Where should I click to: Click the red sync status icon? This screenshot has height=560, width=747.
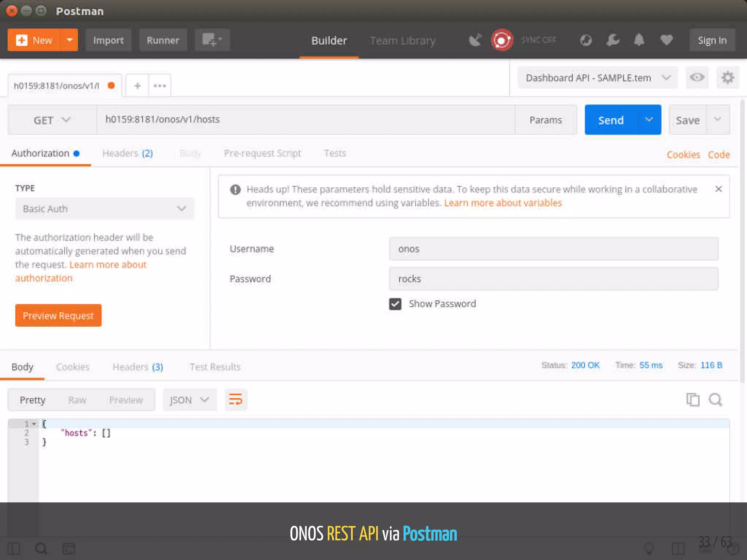(x=502, y=40)
